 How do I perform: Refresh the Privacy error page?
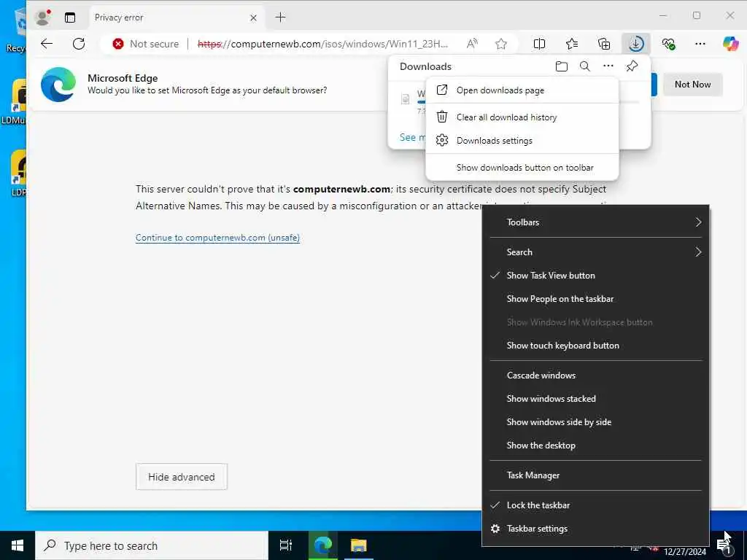coord(79,44)
